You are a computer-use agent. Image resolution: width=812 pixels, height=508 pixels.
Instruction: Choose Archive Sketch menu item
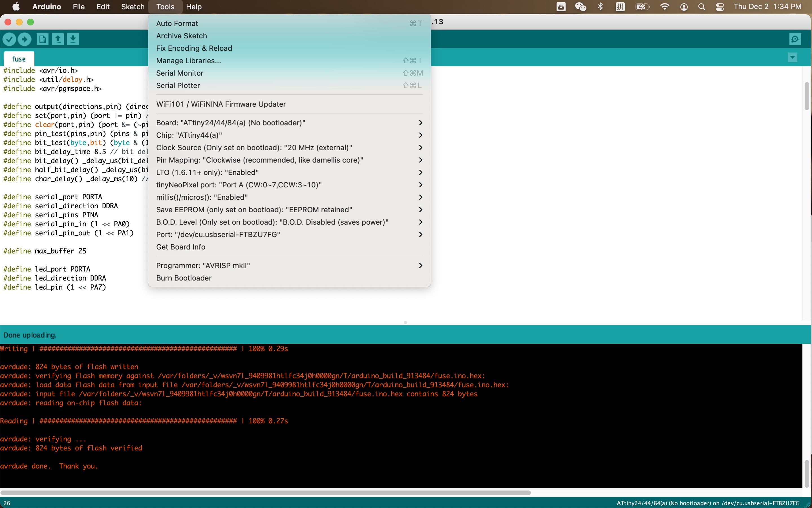coord(289,36)
